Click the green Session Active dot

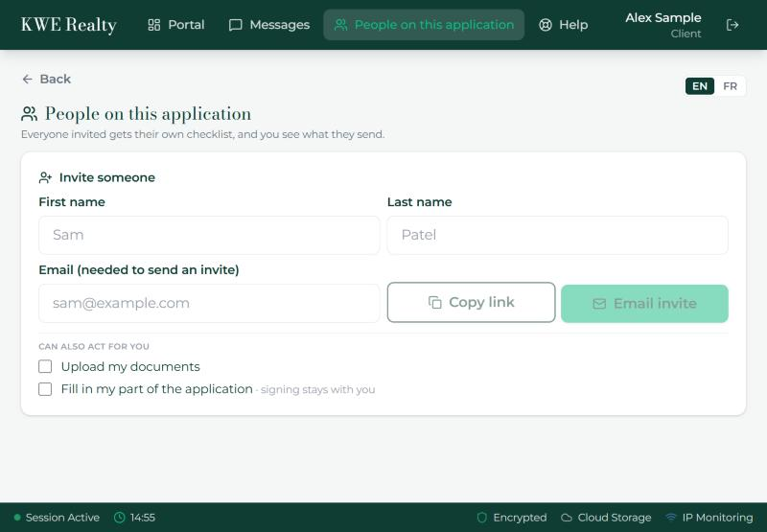coord(17,518)
